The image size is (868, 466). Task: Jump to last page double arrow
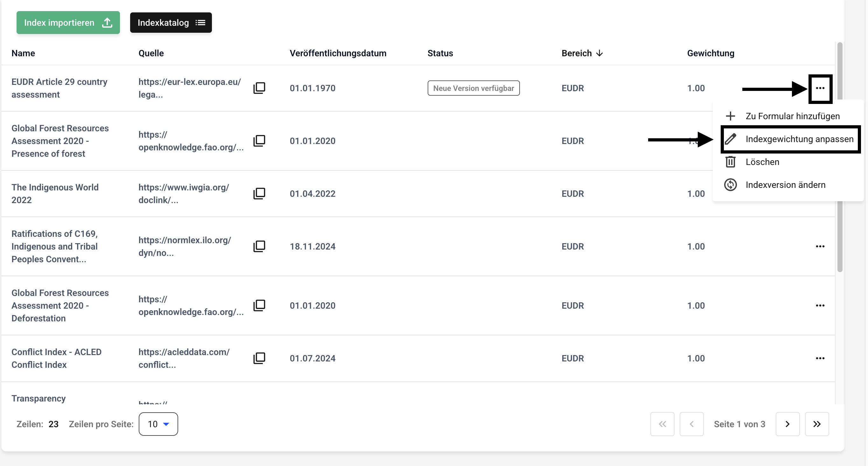click(x=816, y=424)
